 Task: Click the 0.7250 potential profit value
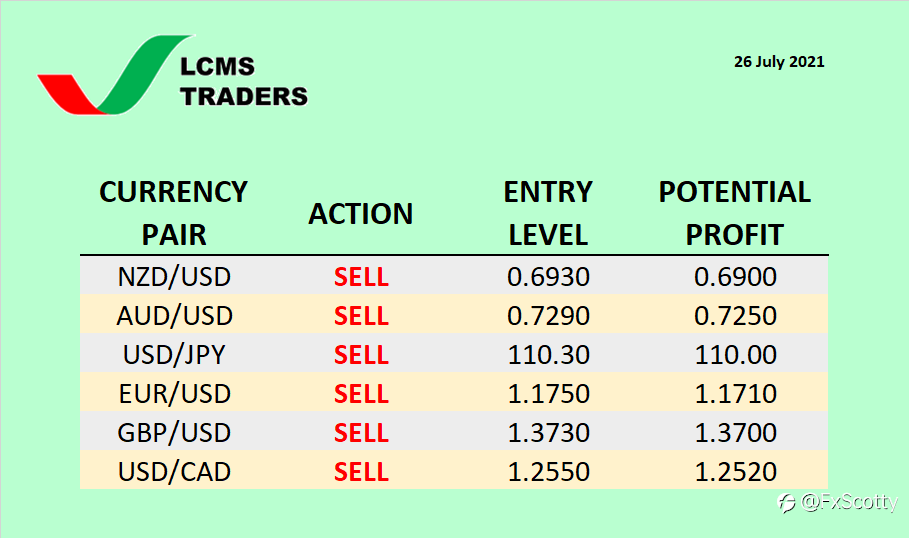click(735, 315)
